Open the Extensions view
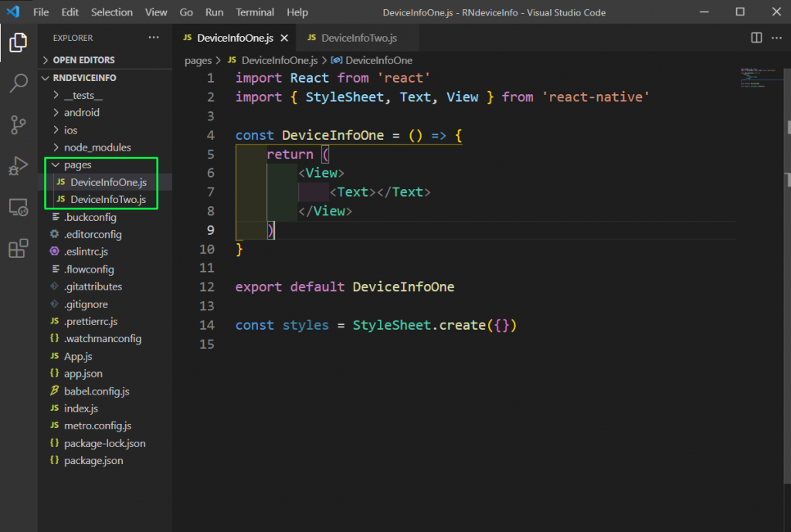Image resolution: width=791 pixels, height=532 pixels. [x=17, y=246]
